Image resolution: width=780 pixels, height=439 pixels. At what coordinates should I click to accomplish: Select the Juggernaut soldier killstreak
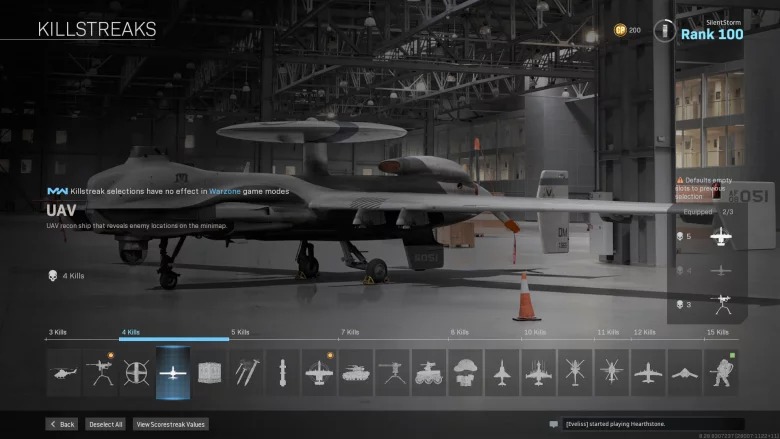coord(721,373)
